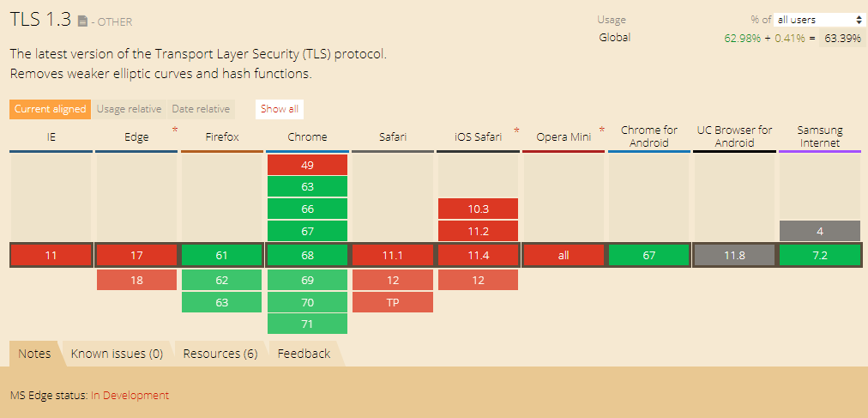
Task: Open the Resources (6) tab
Action: coord(220,354)
